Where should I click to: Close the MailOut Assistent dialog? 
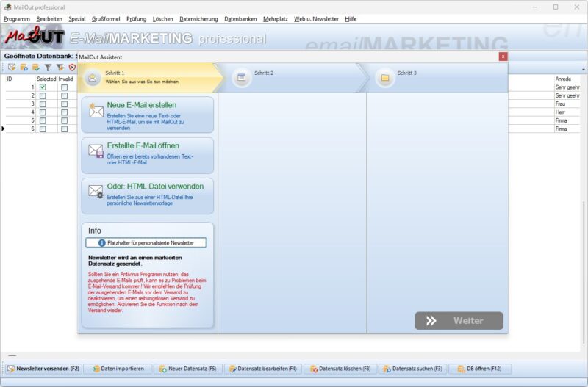click(503, 57)
